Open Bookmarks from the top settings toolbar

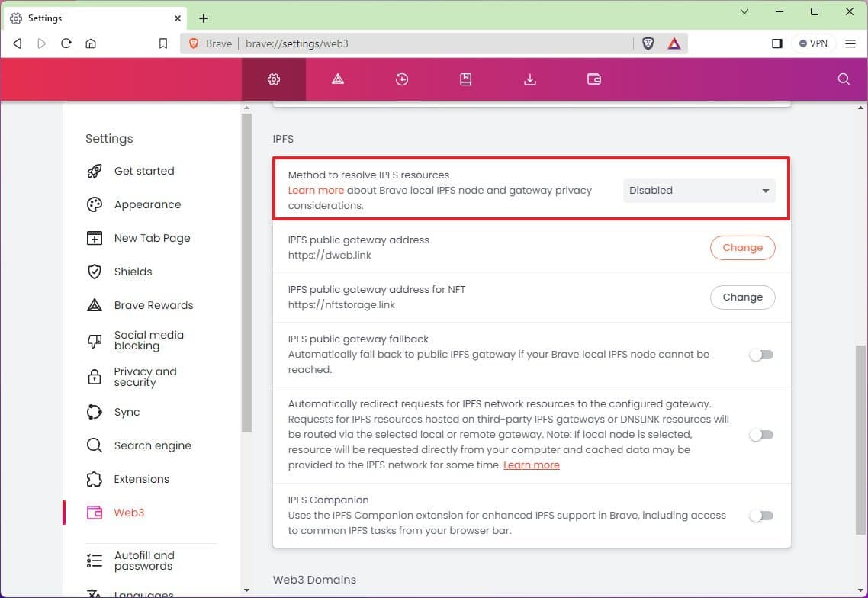point(466,79)
